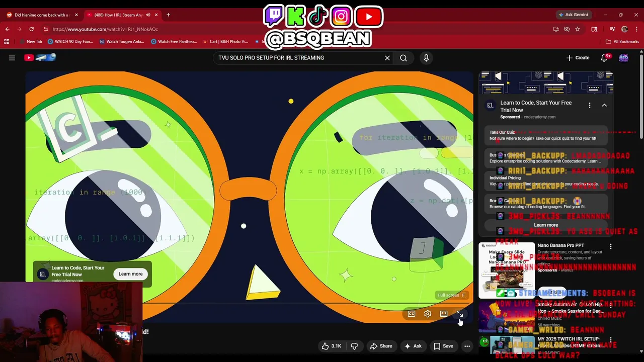Go back in browser history
The height and width of the screenshot is (362, 644).
[8, 29]
